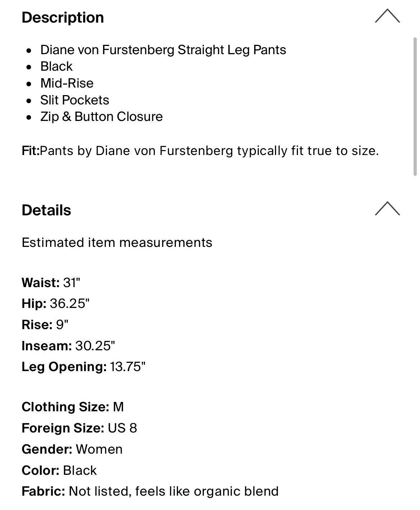This screenshot has height=510, width=420.
Task: Click the Fit true to size text
Action: tap(200, 151)
